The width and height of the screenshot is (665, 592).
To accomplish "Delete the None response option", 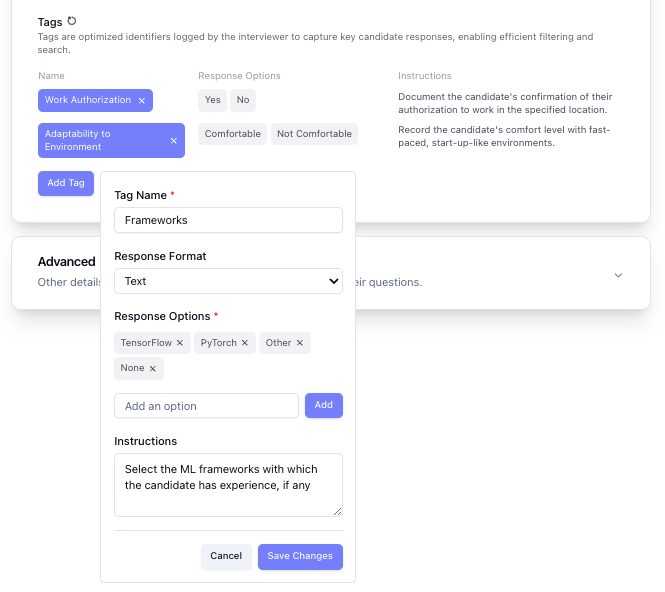I will coord(153,369).
